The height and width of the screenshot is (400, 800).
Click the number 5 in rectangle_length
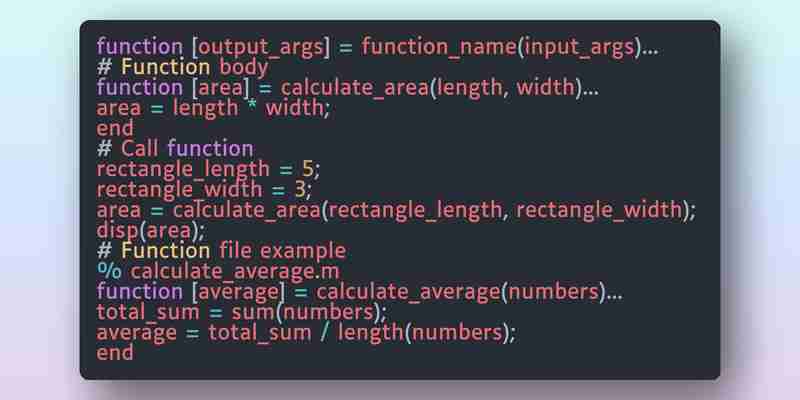307,169
